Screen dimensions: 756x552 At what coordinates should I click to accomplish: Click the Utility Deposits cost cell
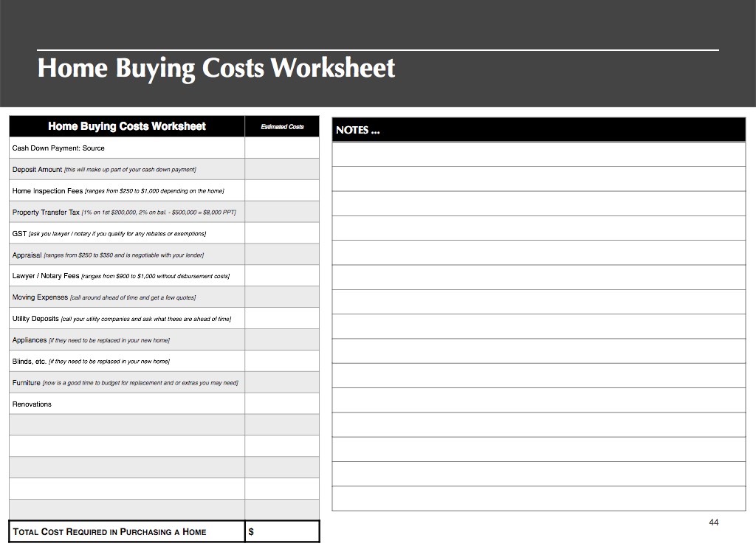click(x=282, y=319)
